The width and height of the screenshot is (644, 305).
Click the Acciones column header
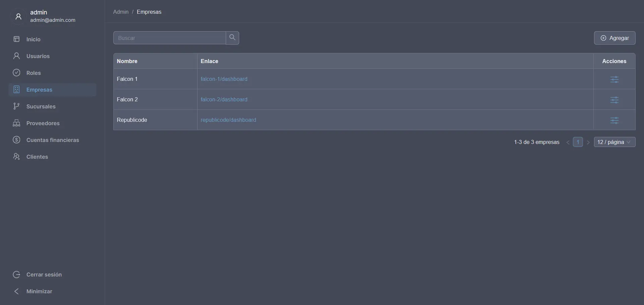614,61
